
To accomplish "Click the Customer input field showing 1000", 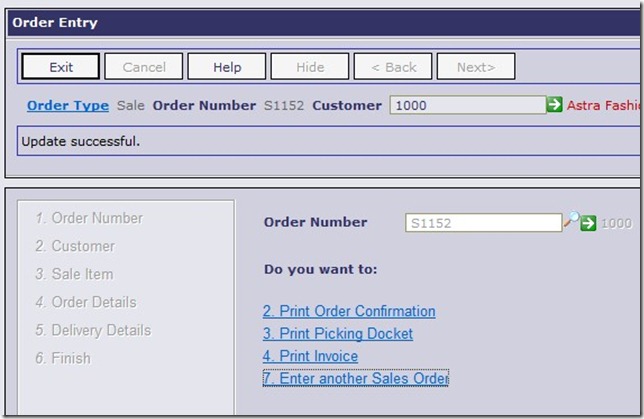I will pos(466,105).
